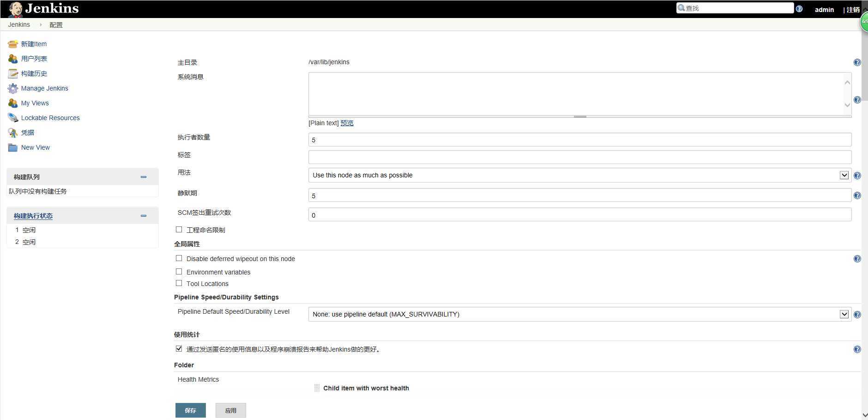Screen dimensions: 868x420
Task: Click the 标签 labels input field
Action: pos(580,157)
